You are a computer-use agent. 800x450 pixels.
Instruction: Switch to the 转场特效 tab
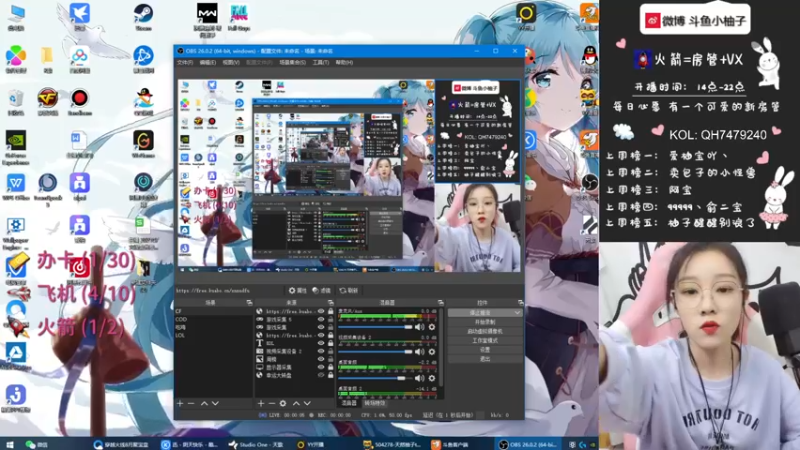pos(374,403)
